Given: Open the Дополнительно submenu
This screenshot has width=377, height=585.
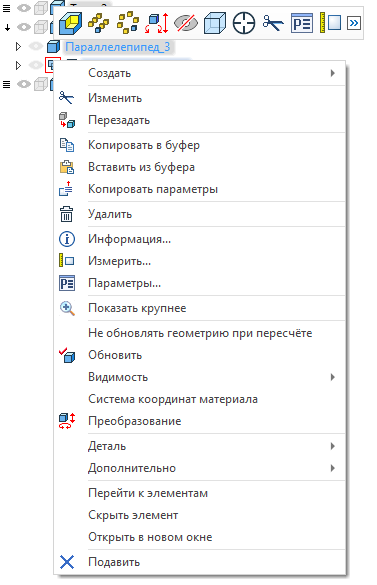Looking at the screenshot, I should click(200, 468).
